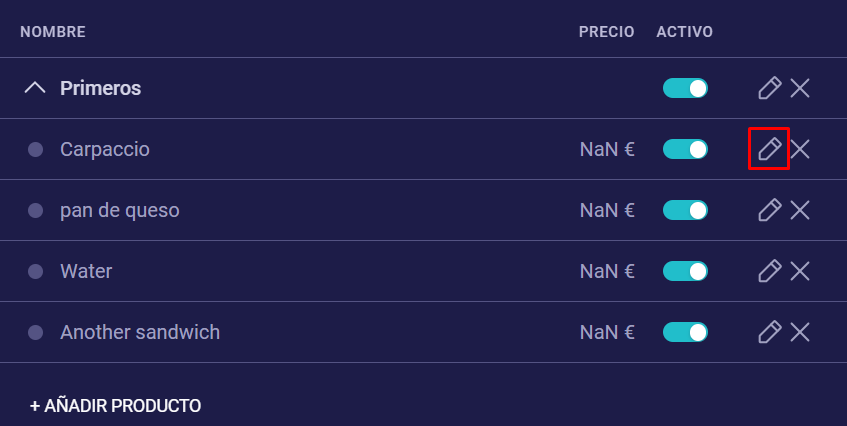Viewport: 847px width, 426px height.
Task: Edit the Carpaccio product
Action: [x=769, y=149]
